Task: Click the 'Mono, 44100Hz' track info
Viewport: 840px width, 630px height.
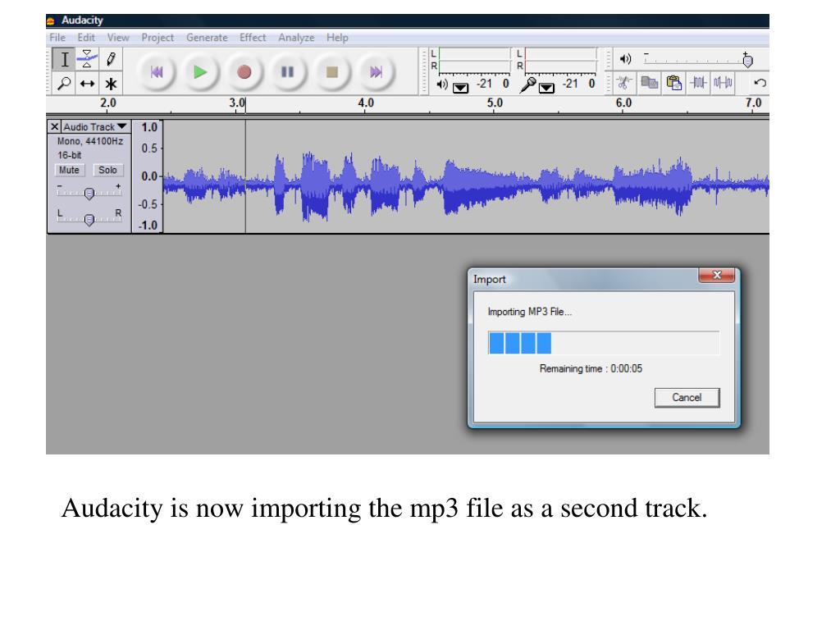Action: [x=90, y=141]
